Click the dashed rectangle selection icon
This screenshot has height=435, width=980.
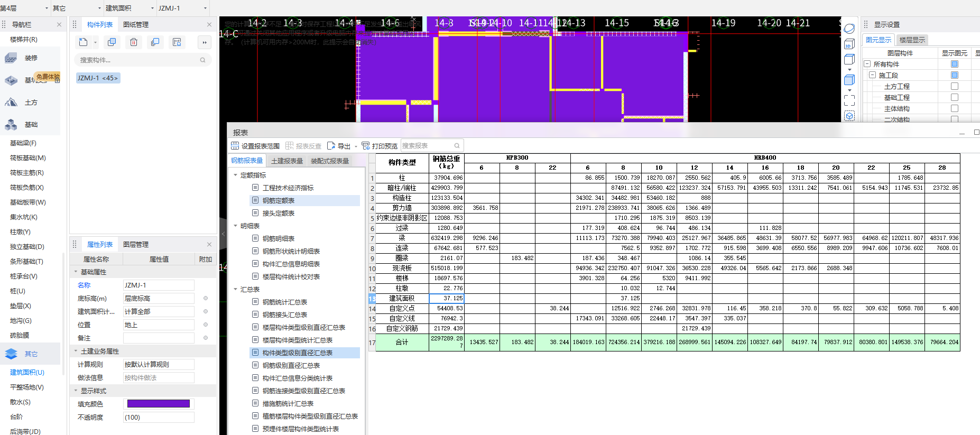pyautogui.click(x=849, y=100)
